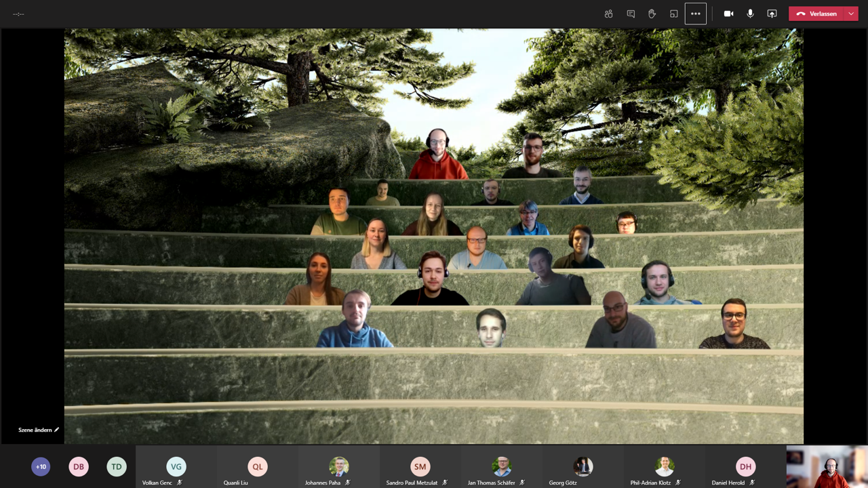Click Szene ändern to change scene

(x=39, y=430)
